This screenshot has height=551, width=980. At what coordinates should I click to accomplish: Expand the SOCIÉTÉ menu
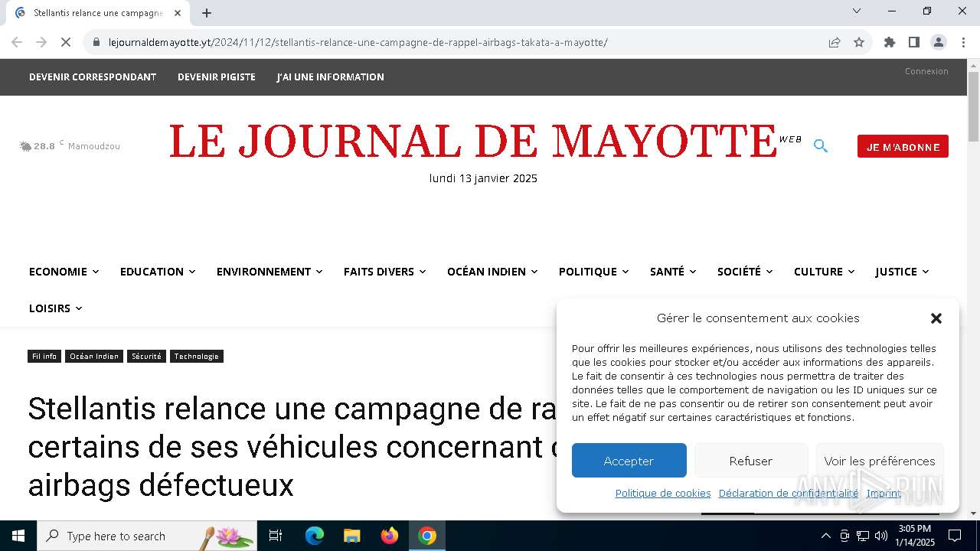(745, 272)
